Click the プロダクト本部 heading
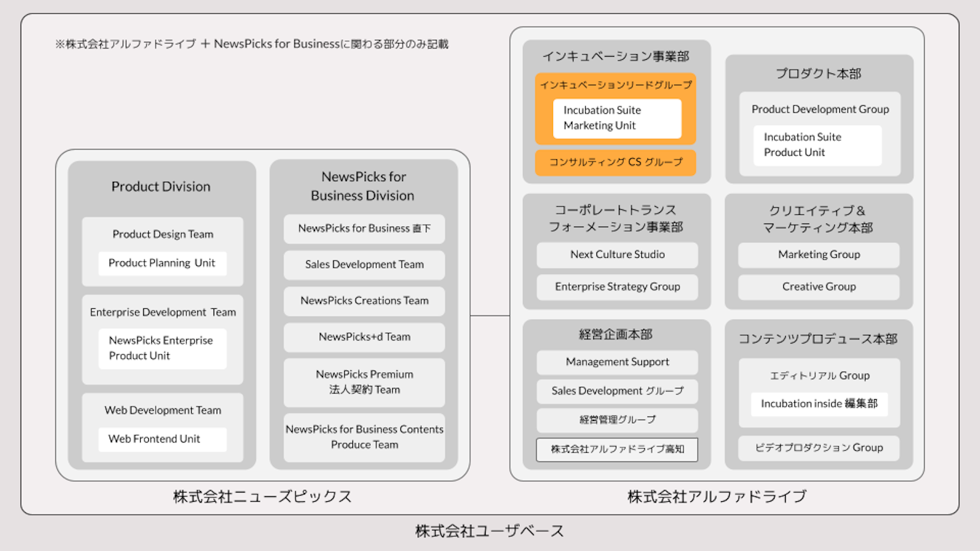This screenshot has height=551, width=980. (818, 73)
